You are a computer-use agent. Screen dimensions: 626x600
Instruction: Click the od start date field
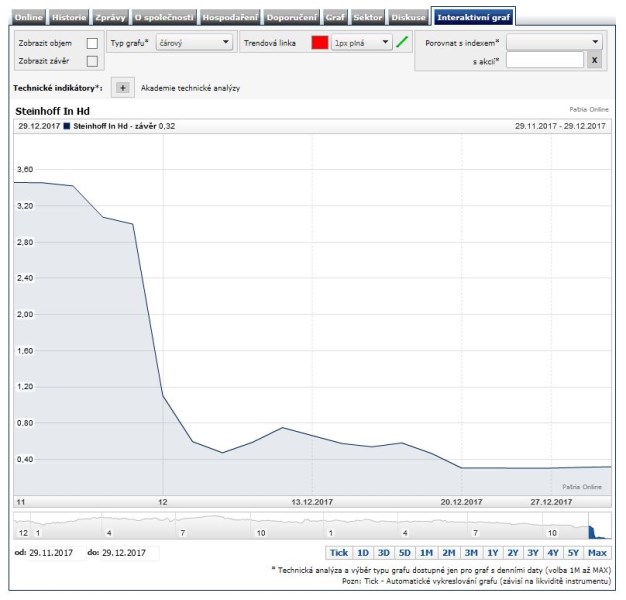pyautogui.click(x=49, y=553)
